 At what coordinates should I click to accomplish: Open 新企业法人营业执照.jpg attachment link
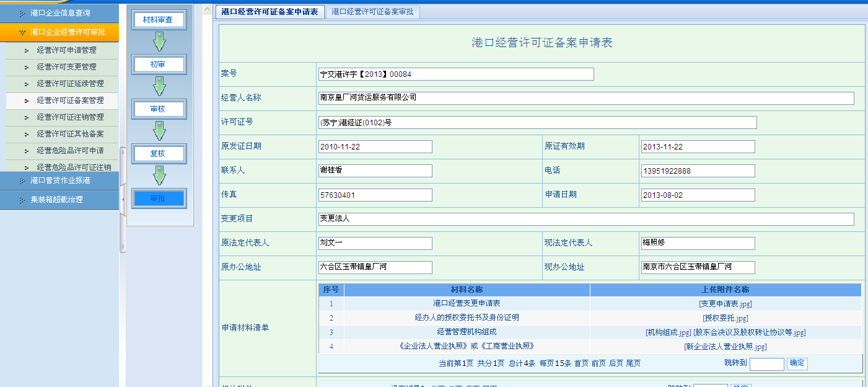pos(725,347)
